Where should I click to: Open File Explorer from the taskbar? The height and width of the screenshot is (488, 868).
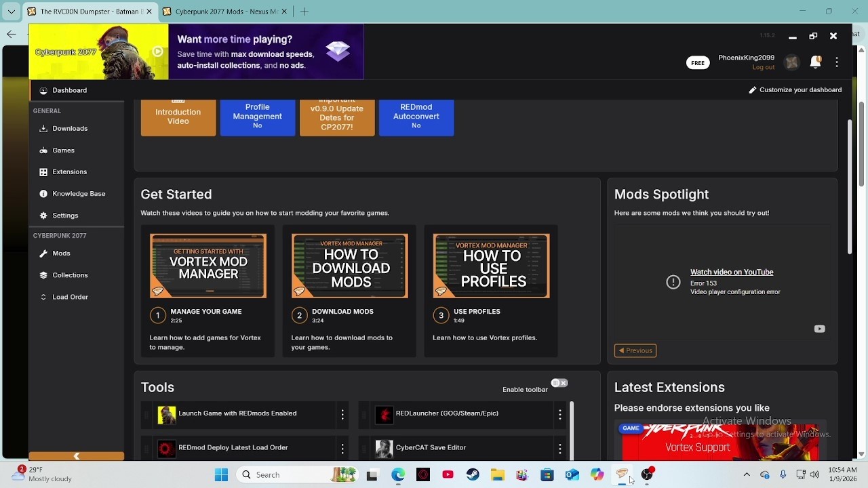click(x=497, y=475)
